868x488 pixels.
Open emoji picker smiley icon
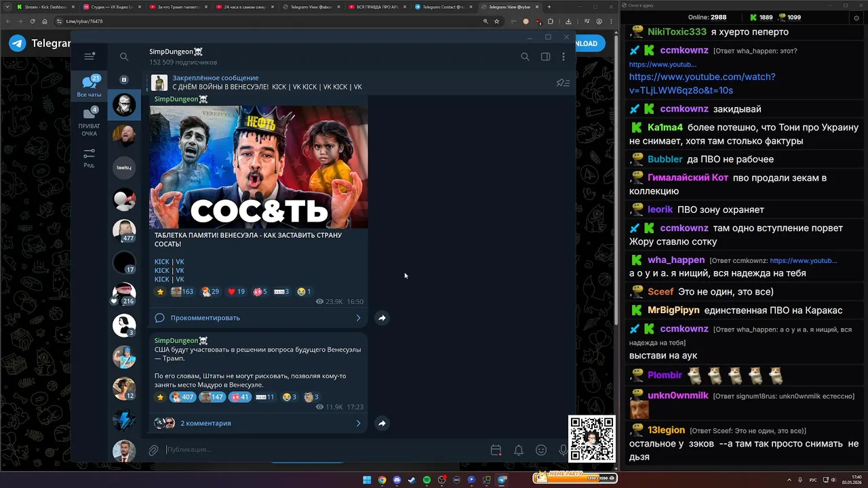[541, 450]
